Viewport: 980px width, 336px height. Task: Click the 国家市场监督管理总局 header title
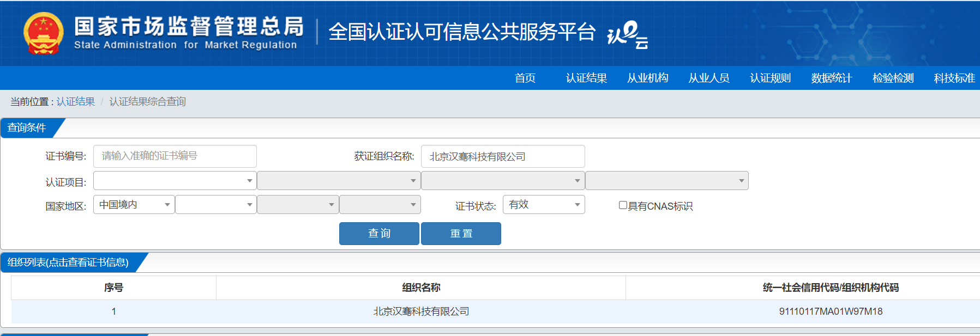coord(189,26)
